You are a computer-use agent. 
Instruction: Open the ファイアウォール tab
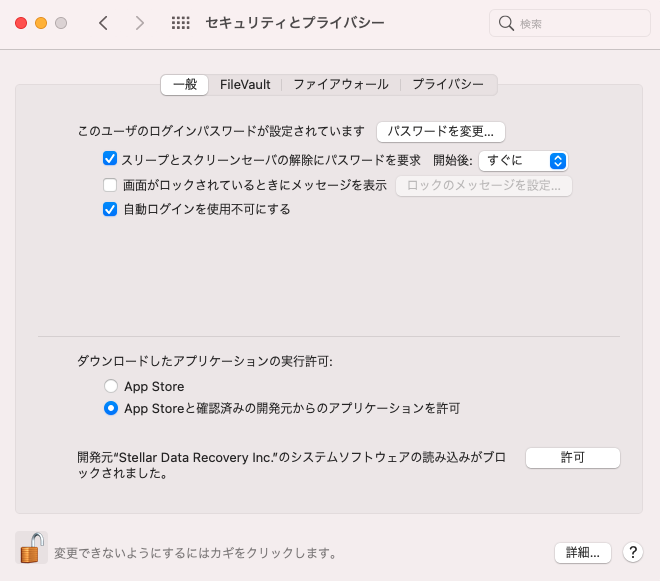(341, 85)
